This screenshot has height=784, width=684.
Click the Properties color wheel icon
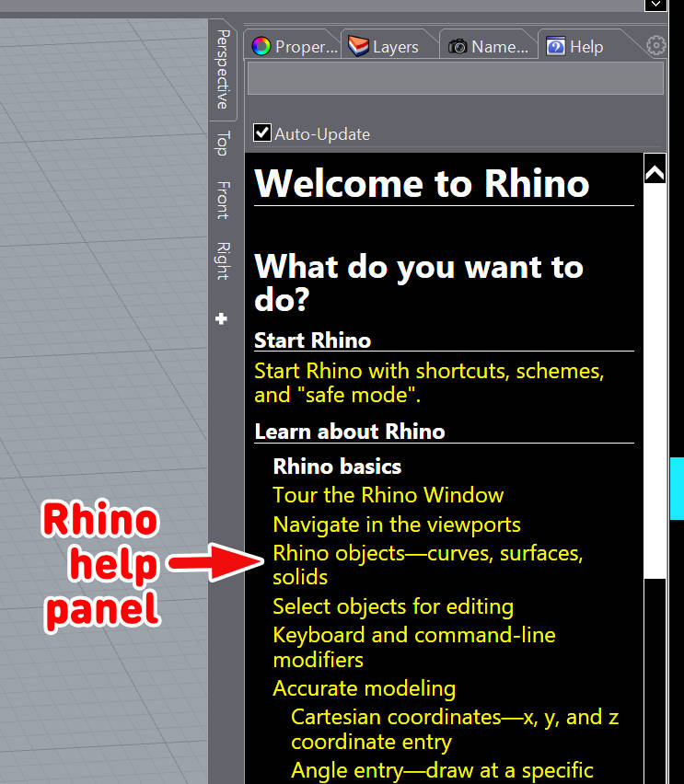261,46
